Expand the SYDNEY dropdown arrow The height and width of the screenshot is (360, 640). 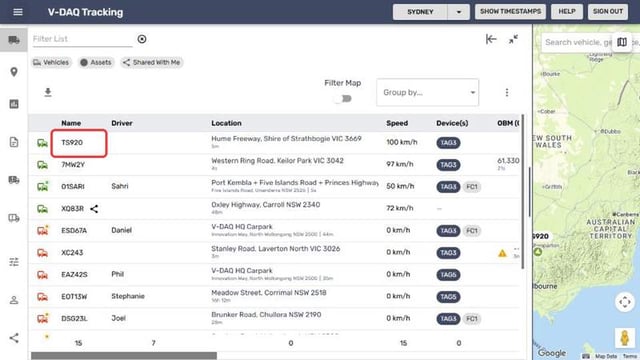tap(458, 12)
